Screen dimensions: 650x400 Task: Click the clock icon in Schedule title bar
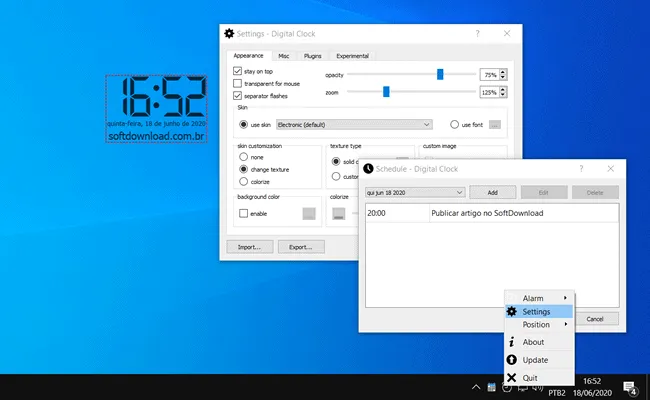[x=368, y=168]
